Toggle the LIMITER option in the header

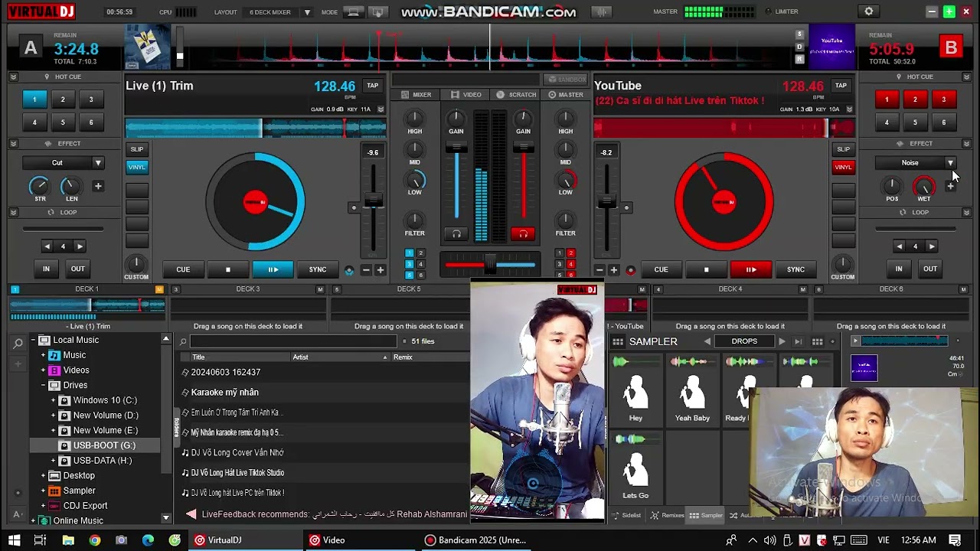click(x=782, y=11)
